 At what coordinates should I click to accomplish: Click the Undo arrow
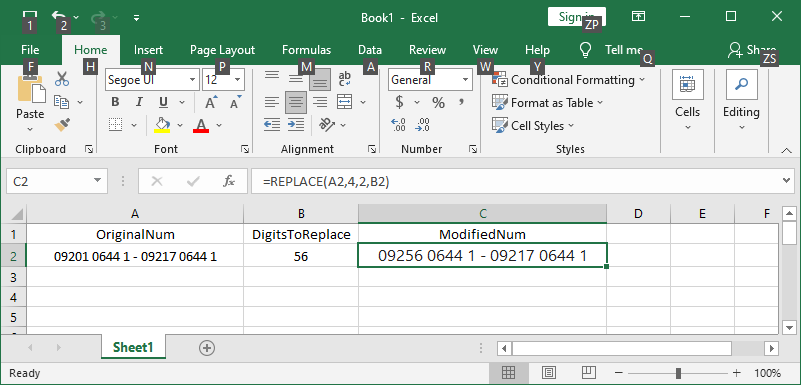coord(59,16)
